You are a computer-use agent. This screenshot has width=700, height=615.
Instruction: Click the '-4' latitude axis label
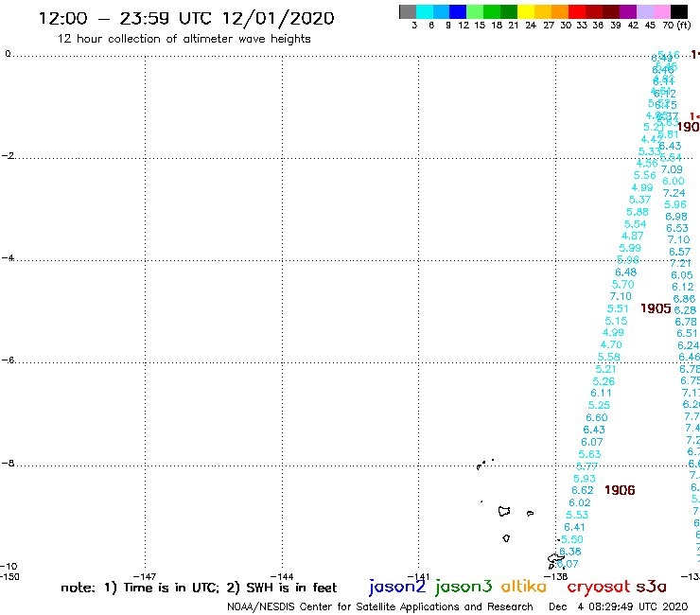8,257
